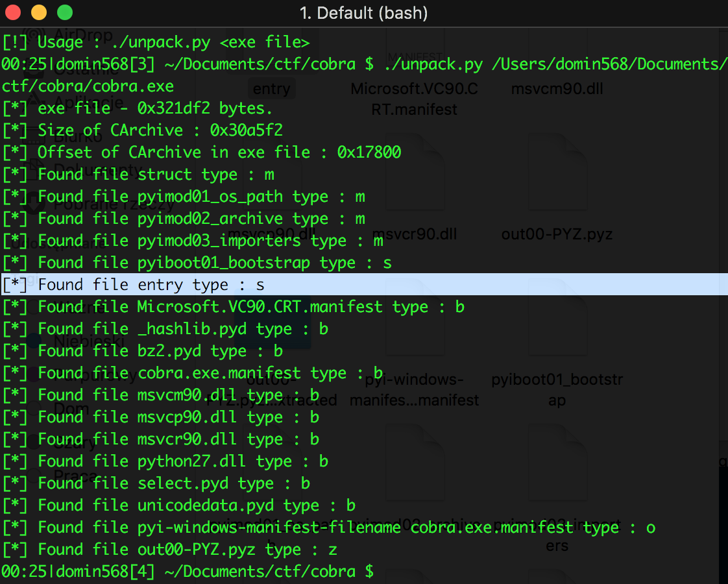This screenshot has height=584, width=728.
Task: Click the 'Found file msvcr90.dll' line
Action: pyautogui.click(x=161, y=439)
